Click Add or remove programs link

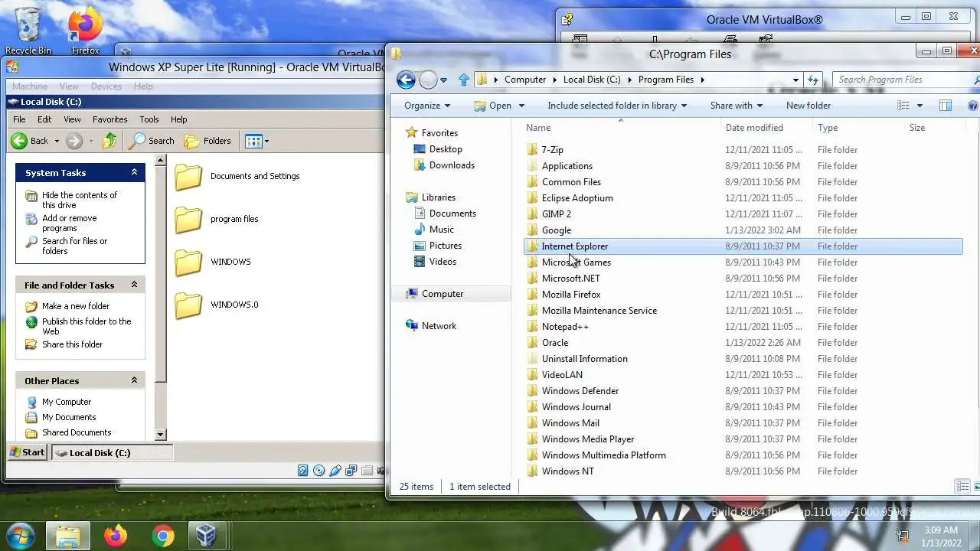tap(69, 223)
